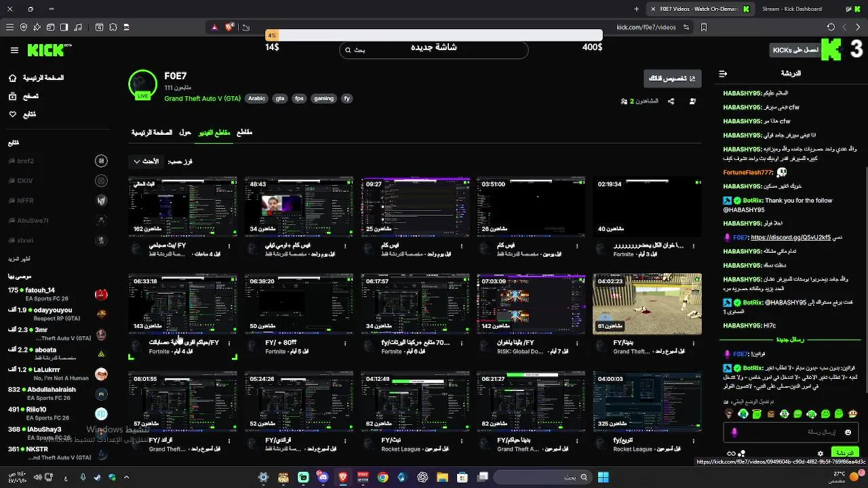
Task: Click the moderators user icon near share
Action: click(692, 101)
